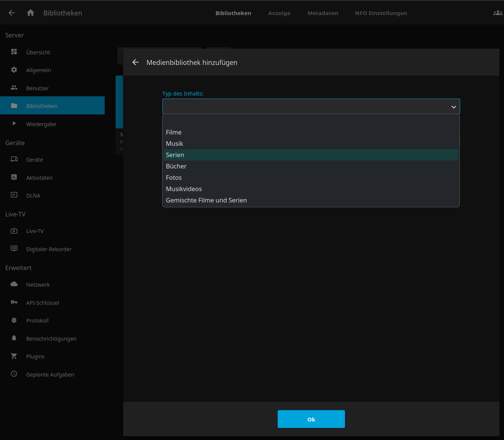504x440 pixels.
Task: Select Filme from content type list
Action: 311,132
